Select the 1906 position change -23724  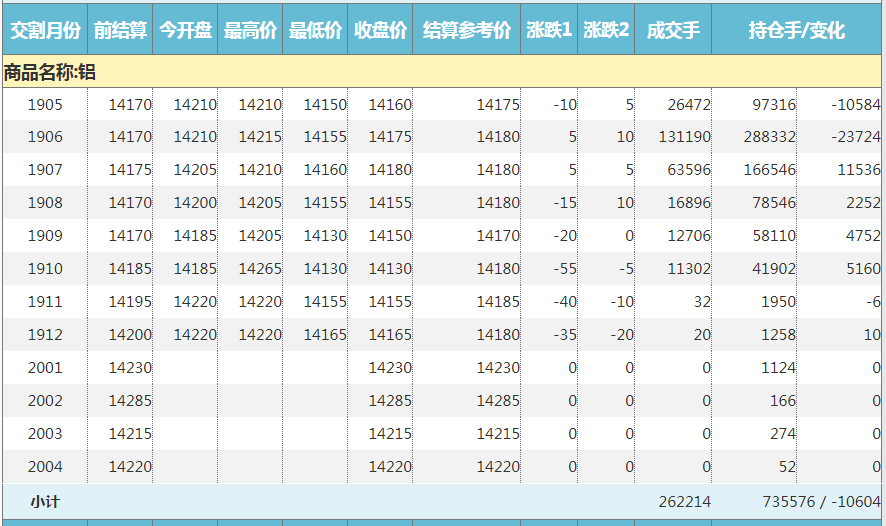click(846, 137)
